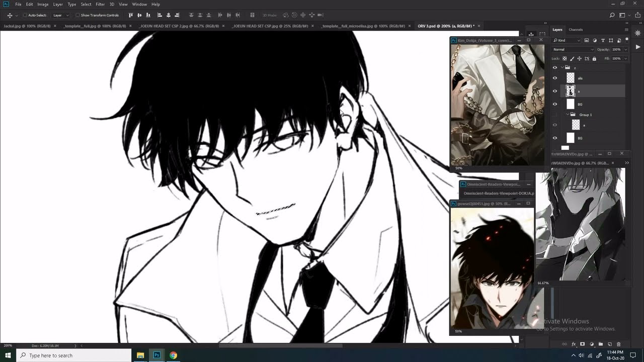Hide the 'z' group visibility eye
The height and width of the screenshot is (362, 644).
pyautogui.click(x=555, y=67)
